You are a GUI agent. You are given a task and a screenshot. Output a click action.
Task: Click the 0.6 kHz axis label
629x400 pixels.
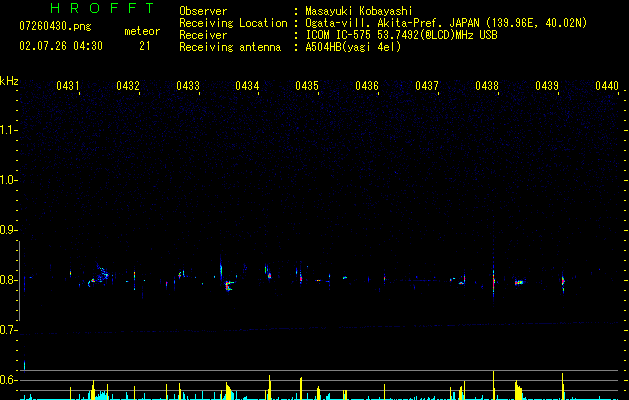coord(9,380)
